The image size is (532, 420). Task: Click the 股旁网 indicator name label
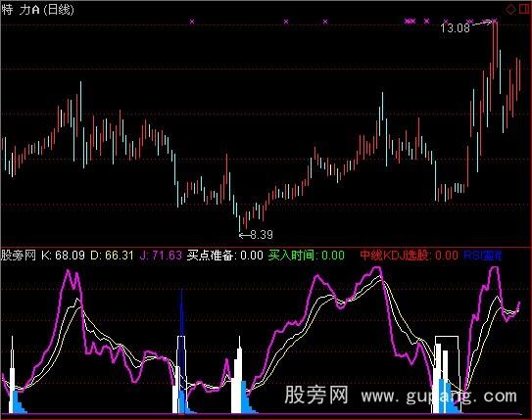coord(19,255)
